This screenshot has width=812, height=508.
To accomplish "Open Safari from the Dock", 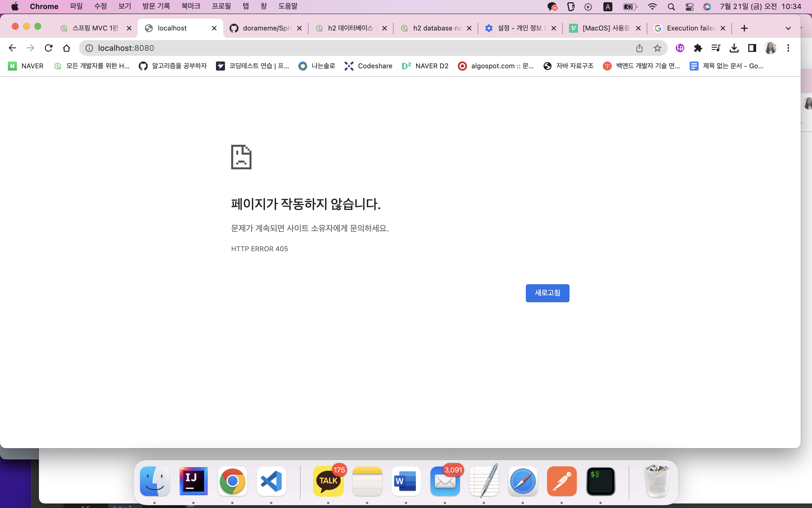I will (523, 481).
